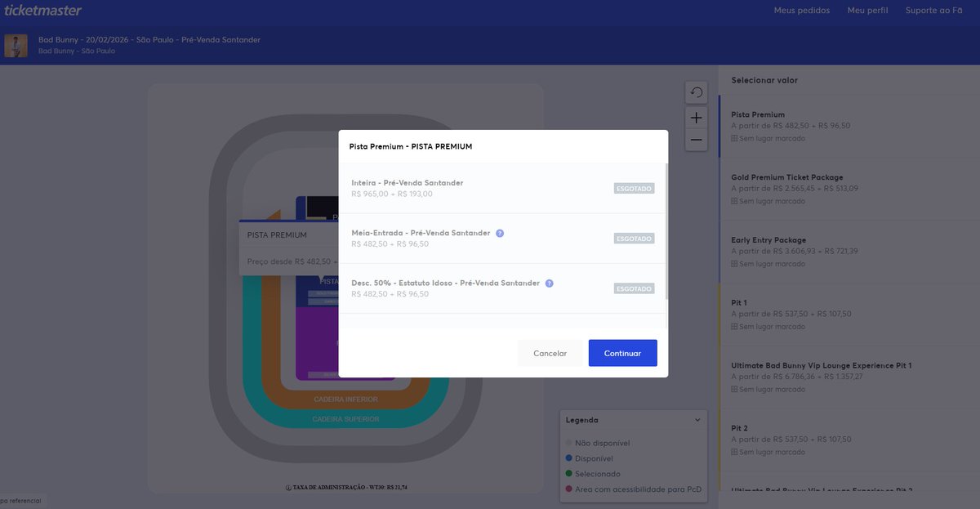The image size is (980, 509).
Task: Collapse the Legenda panel chevron
Action: pyautogui.click(x=697, y=420)
